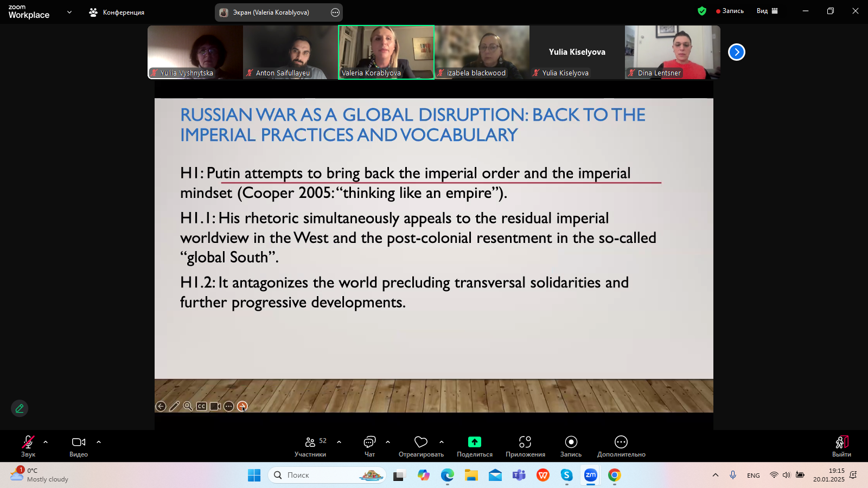The image size is (868, 488).
Task: Click the Leave meeting button
Action: (x=841, y=446)
